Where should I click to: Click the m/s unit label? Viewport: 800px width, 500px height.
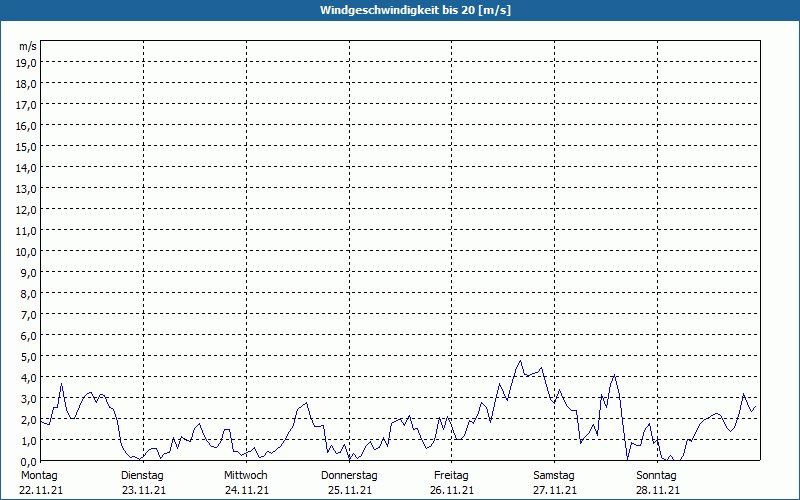(28, 47)
